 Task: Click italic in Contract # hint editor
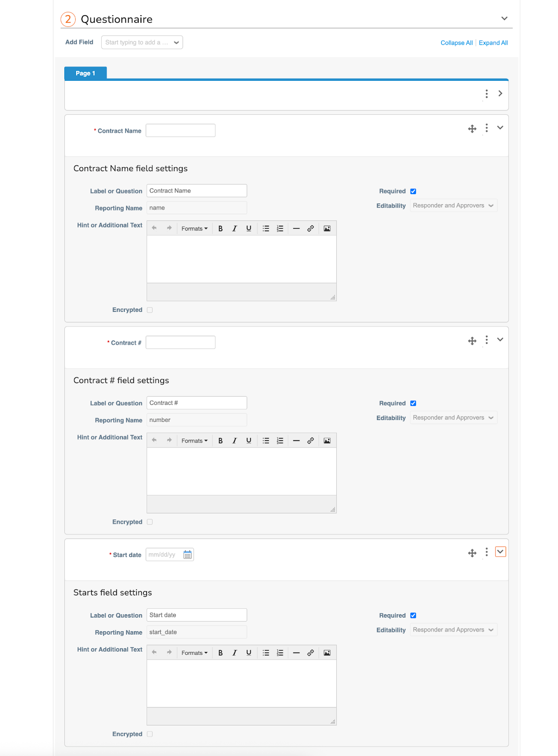[x=235, y=441]
